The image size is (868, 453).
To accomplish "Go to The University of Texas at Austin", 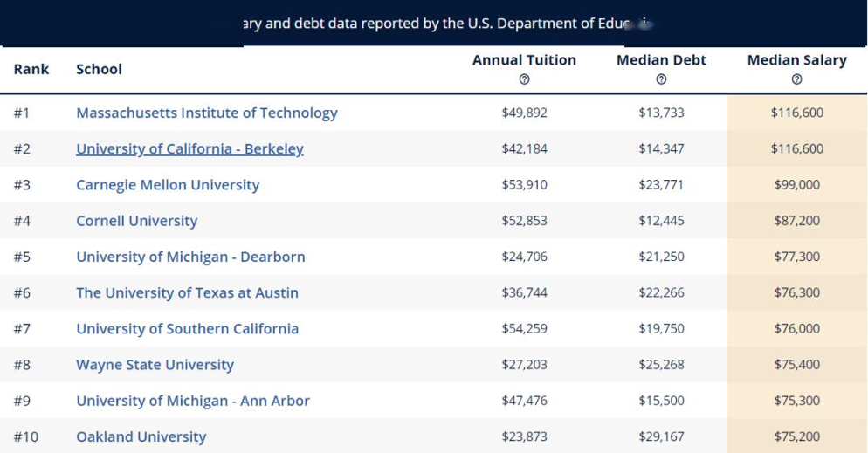I will [187, 292].
